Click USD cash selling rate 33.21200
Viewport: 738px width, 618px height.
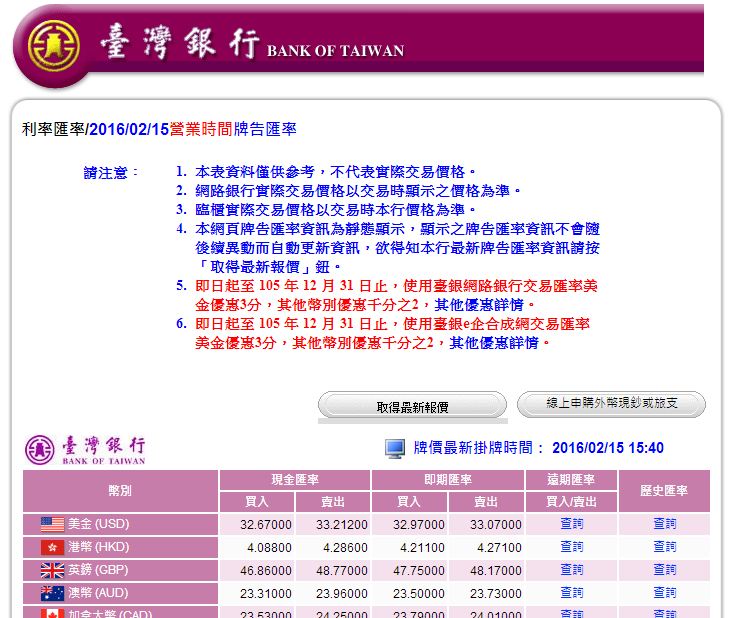point(342,524)
